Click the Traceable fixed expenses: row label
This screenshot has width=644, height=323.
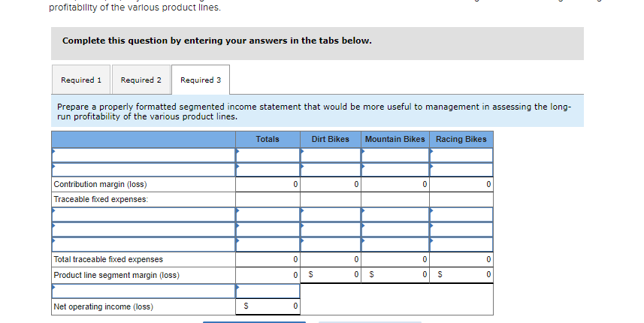coord(101,199)
